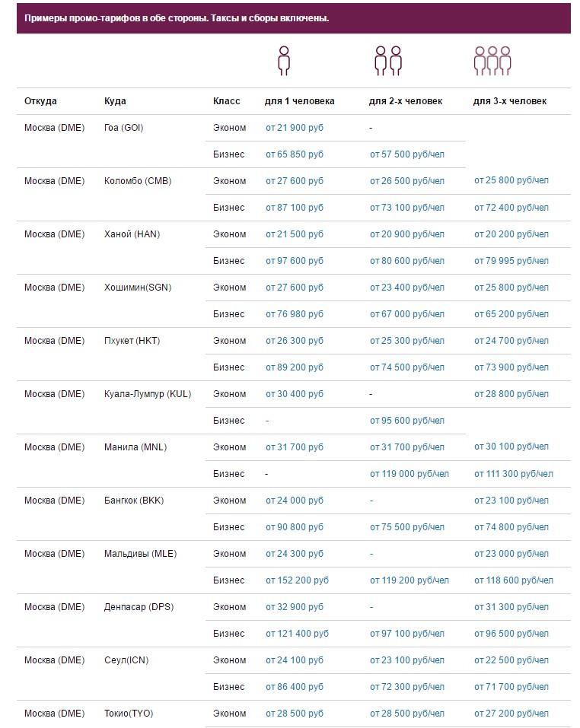Image resolution: width=580 pixels, height=728 pixels.
Task: Choose Ho Chi Minh economy 23 400 rub/person
Action: (x=406, y=288)
